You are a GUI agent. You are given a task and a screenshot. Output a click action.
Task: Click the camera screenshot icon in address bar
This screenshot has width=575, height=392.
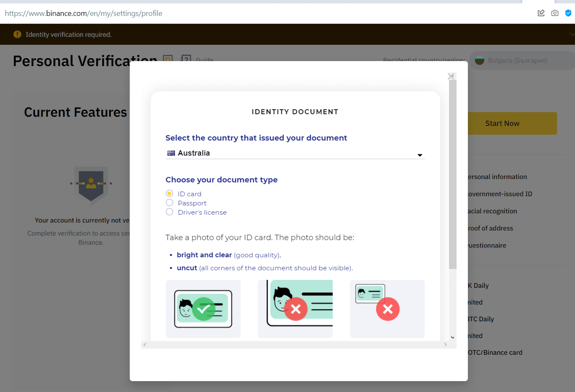coord(555,13)
